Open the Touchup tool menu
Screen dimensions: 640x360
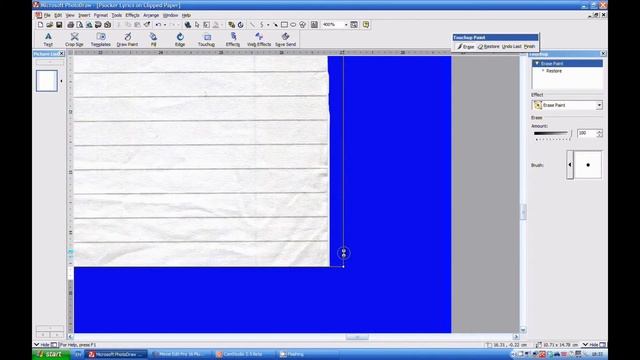[x=206, y=40]
